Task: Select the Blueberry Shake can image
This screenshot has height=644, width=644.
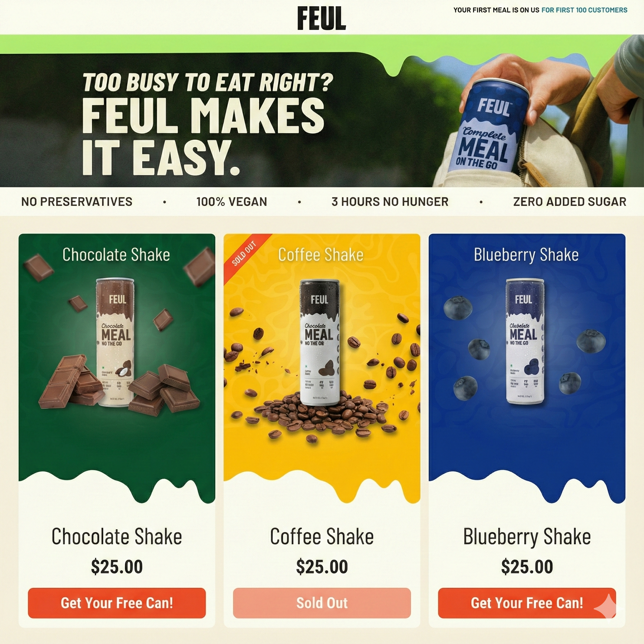Action: (x=525, y=341)
